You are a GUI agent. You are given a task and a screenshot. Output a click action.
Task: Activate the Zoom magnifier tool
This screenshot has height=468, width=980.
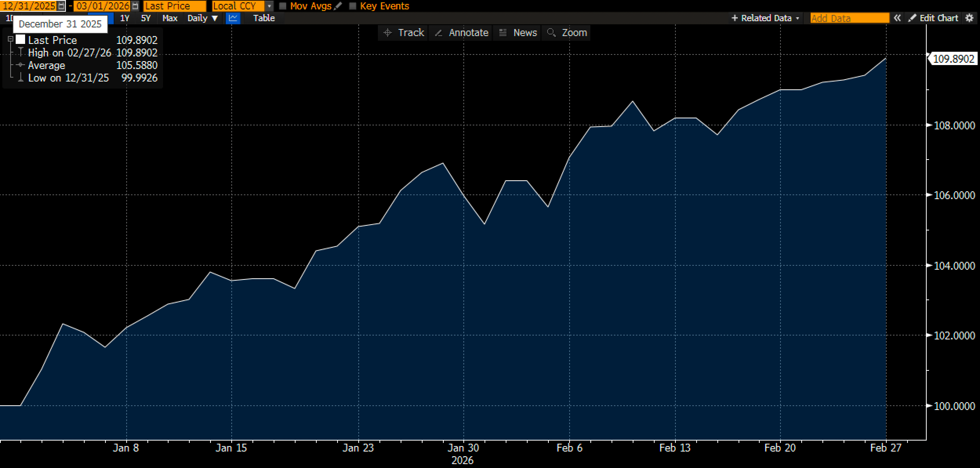(567, 33)
